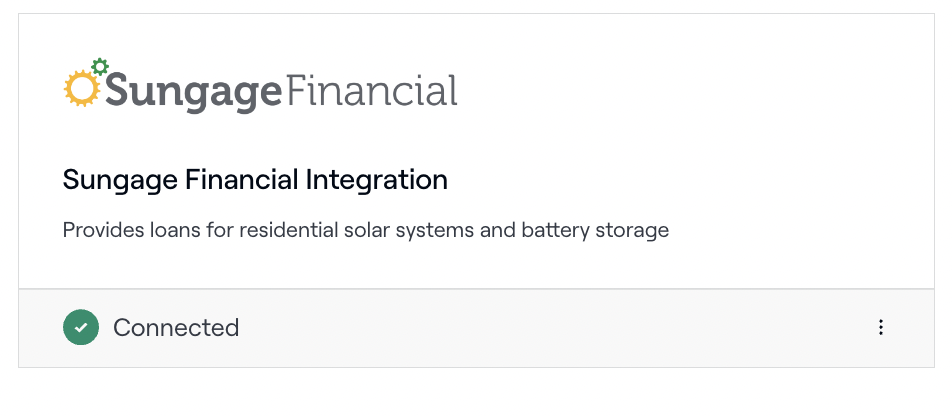Select the bold Sungage logo wordmark
Viewport: 952px width, 416px height.
point(193,92)
